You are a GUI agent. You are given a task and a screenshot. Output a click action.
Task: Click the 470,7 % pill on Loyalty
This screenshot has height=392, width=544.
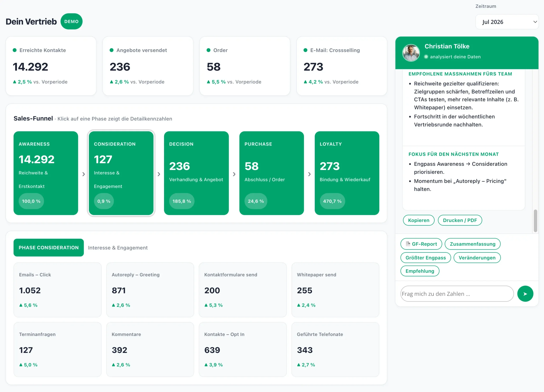coord(332,201)
